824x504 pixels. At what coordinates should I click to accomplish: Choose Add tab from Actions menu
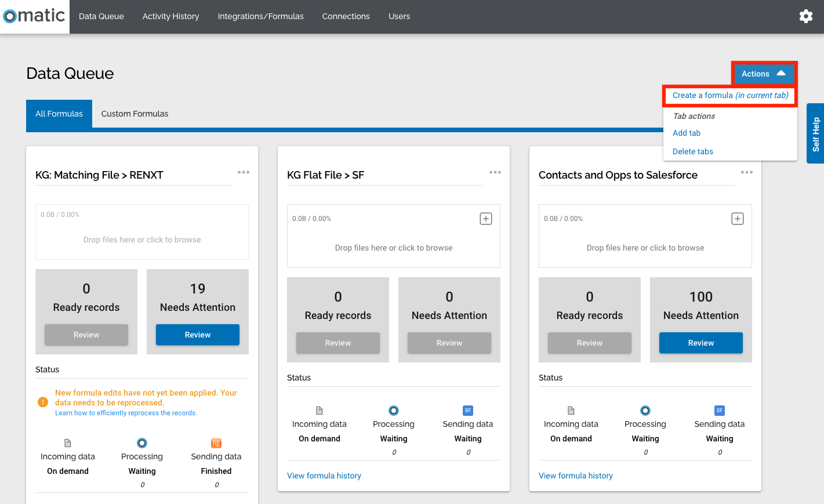pos(687,133)
